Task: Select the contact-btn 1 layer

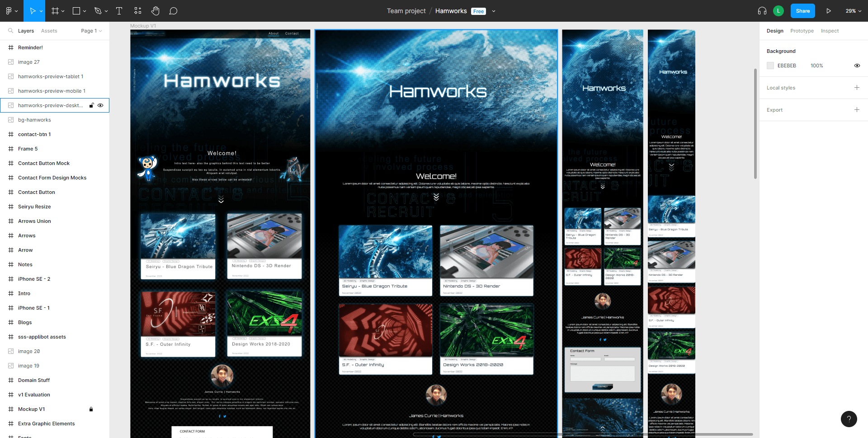Action: (x=55, y=134)
